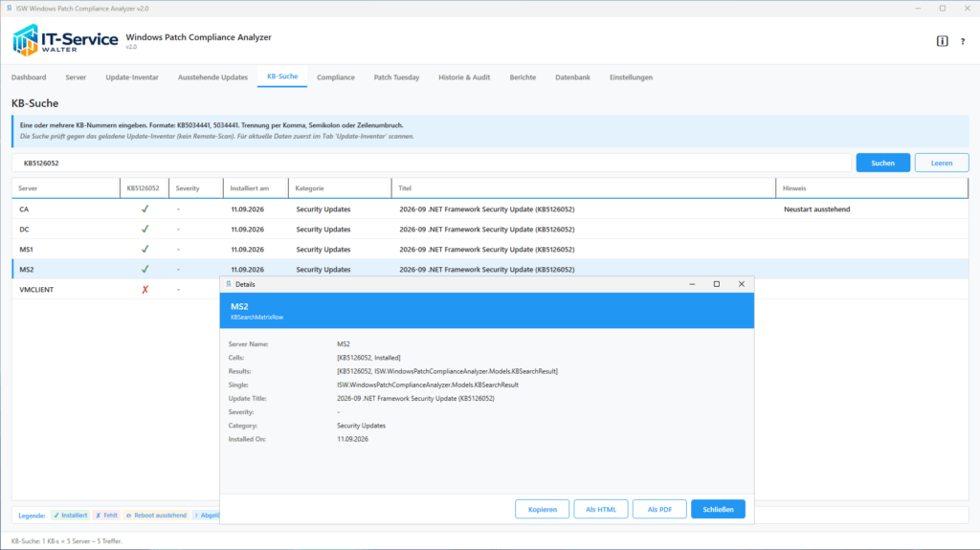Click the green checkmark in CA row
This screenshot has height=550, width=980.
point(145,209)
